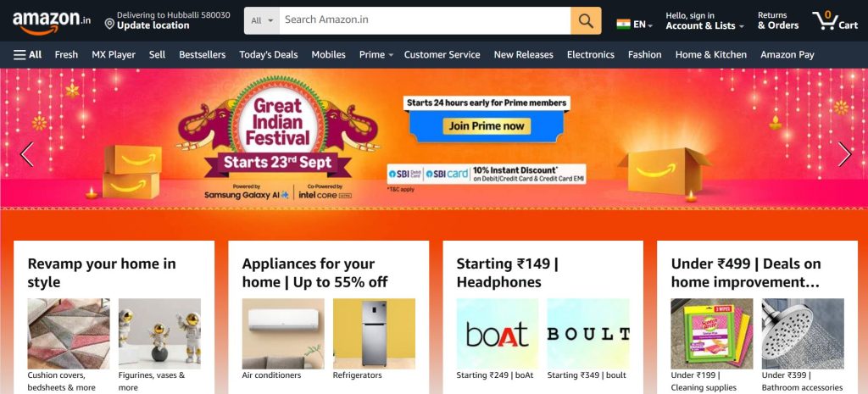The width and height of the screenshot is (868, 394).
Task: Advance banner with right arrow
Action: click(x=844, y=154)
